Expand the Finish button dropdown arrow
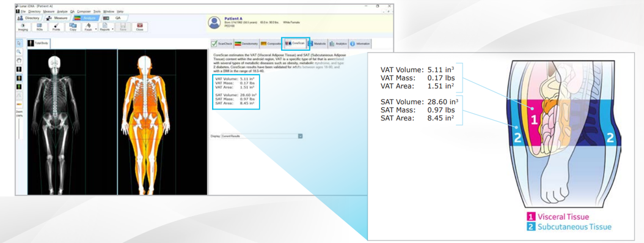644x243 pixels. [96, 29]
